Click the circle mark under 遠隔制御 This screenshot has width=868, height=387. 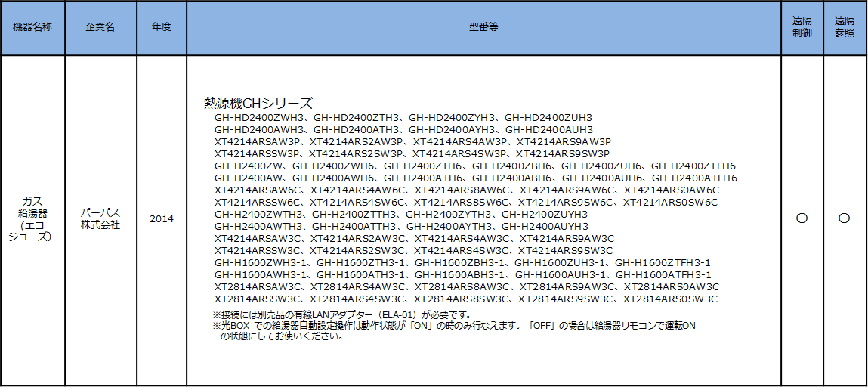(x=802, y=218)
